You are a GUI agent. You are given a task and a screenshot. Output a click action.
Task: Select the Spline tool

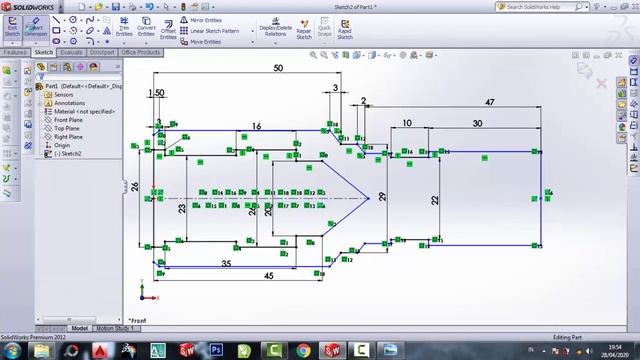pyautogui.click(x=90, y=20)
